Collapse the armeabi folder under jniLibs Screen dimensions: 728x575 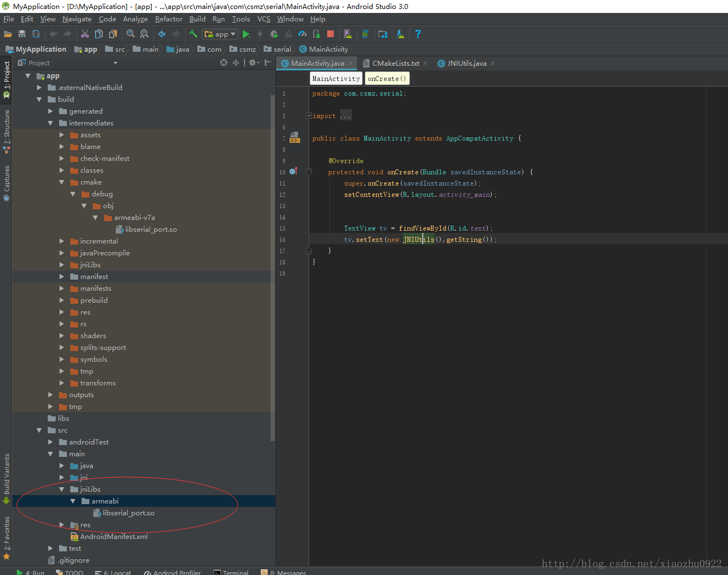pyautogui.click(x=73, y=501)
